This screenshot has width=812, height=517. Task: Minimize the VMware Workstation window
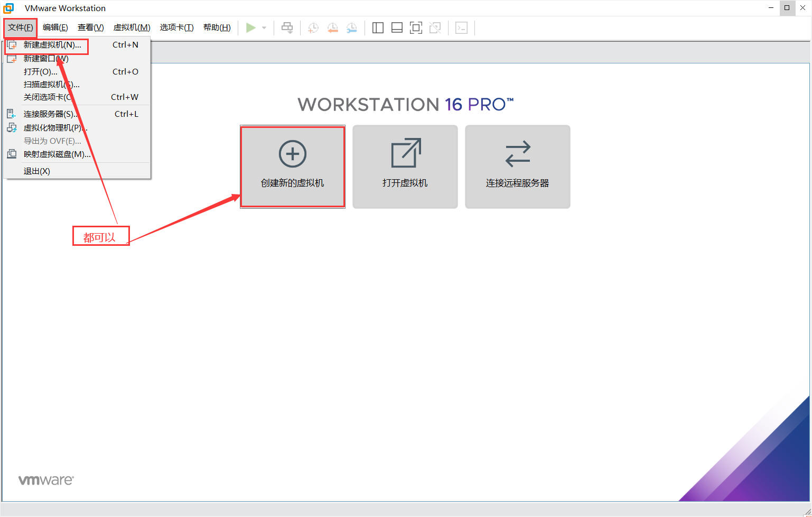(x=772, y=8)
